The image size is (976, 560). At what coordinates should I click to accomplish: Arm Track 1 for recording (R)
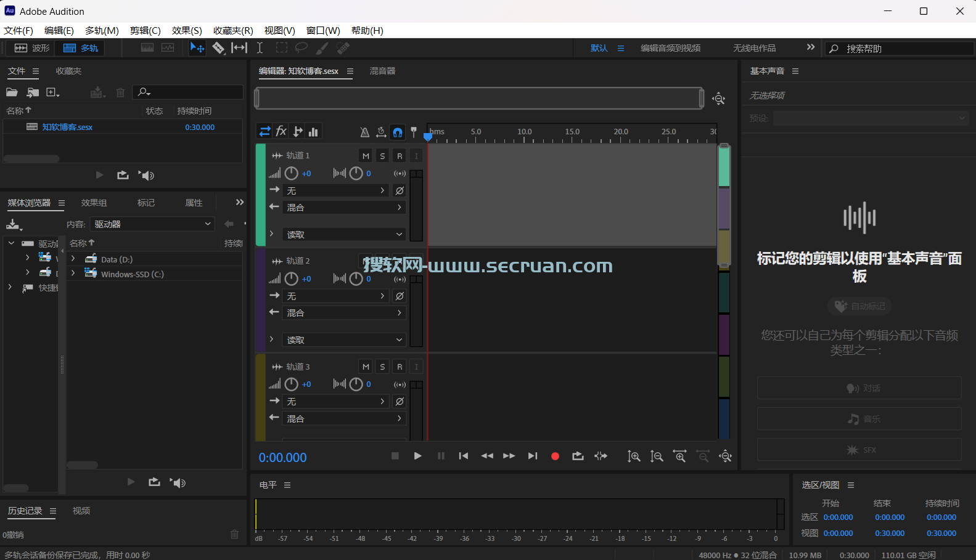400,156
